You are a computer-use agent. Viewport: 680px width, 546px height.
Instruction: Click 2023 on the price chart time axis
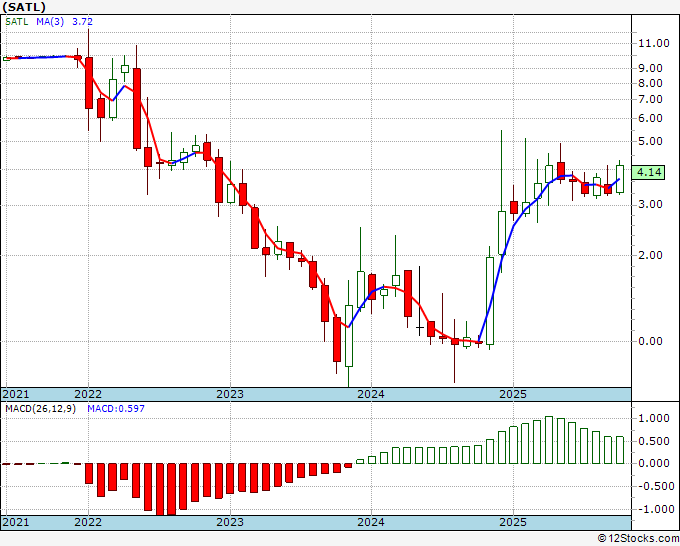230,394
